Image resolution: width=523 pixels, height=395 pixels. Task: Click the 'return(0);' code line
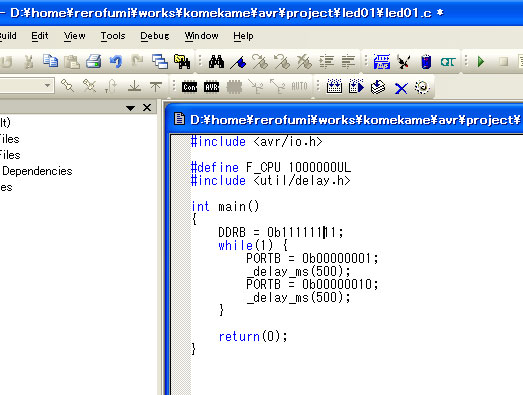252,336
